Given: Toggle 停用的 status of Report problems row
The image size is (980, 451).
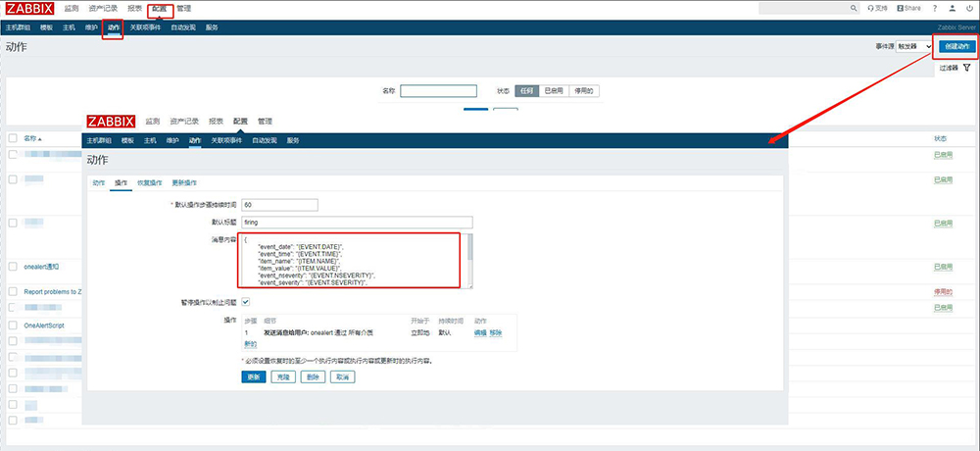Looking at the screenshot, I should click(943, 291).
